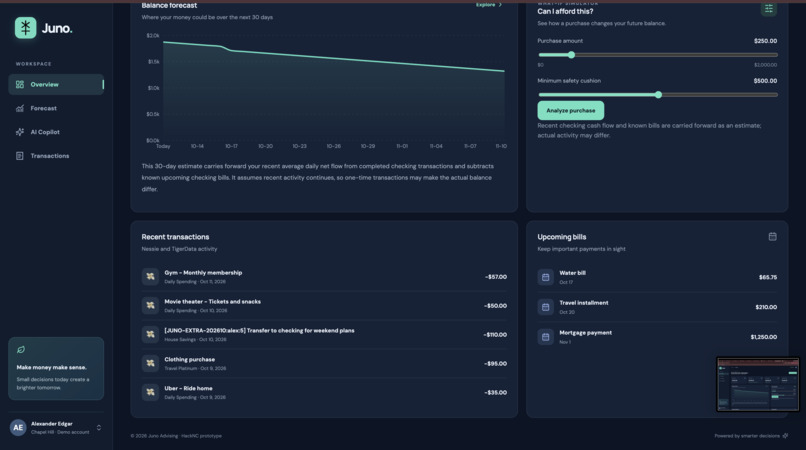The image size is (806, 450).
Task: Adjust the Purchase amount slider handle
Action: coord(571,55)
